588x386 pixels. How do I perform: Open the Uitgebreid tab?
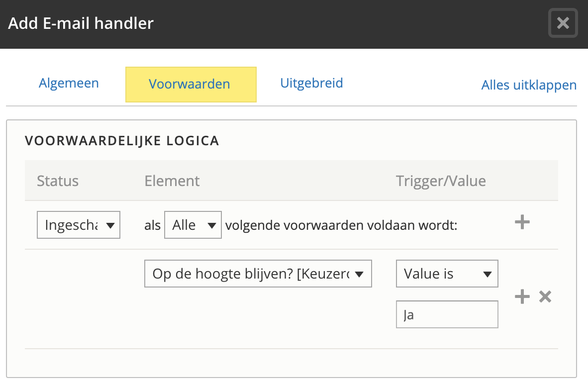(311, 83)
